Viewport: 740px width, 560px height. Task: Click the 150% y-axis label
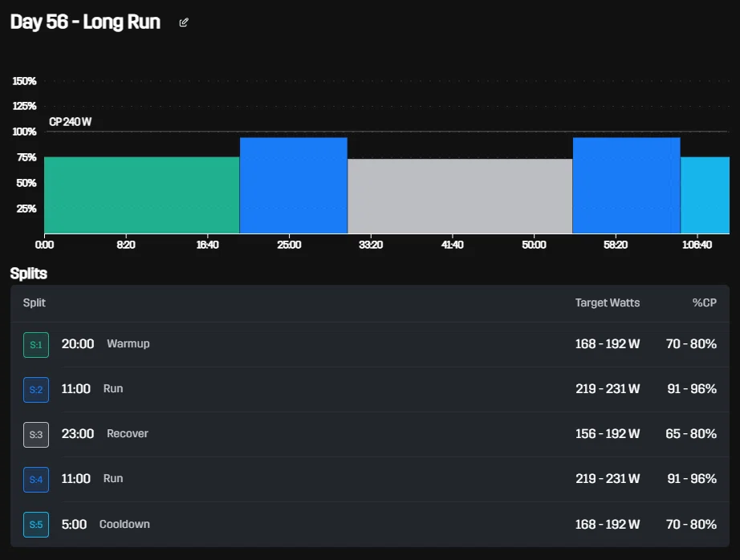(24, 81)
